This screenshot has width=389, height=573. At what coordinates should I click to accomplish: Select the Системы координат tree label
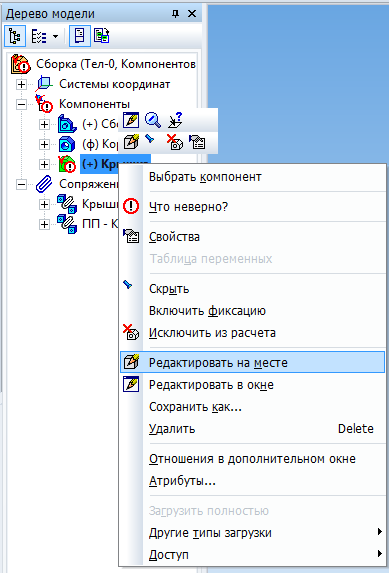click(114, 84)
